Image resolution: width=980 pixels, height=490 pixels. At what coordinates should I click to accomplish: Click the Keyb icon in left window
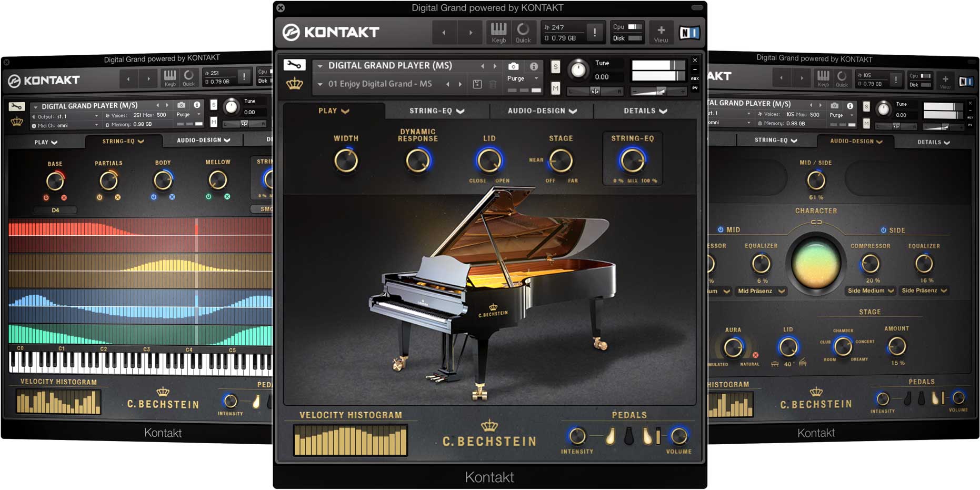click(x=169, y=77)
